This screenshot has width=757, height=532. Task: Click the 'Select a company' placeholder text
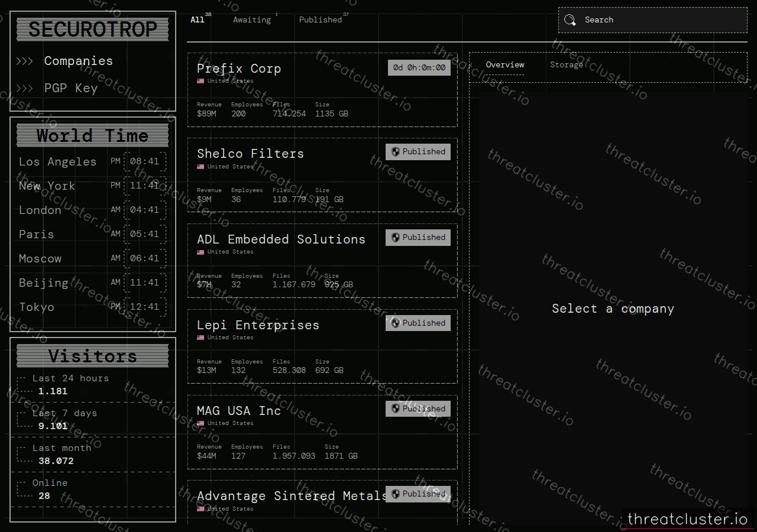coord(613,309)
